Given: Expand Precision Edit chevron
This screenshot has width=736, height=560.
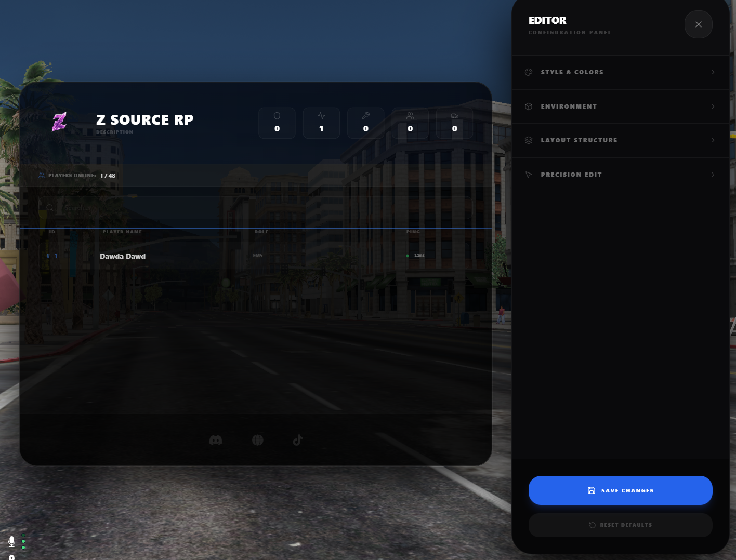Looking at the screenshot, I should point(713,175).
